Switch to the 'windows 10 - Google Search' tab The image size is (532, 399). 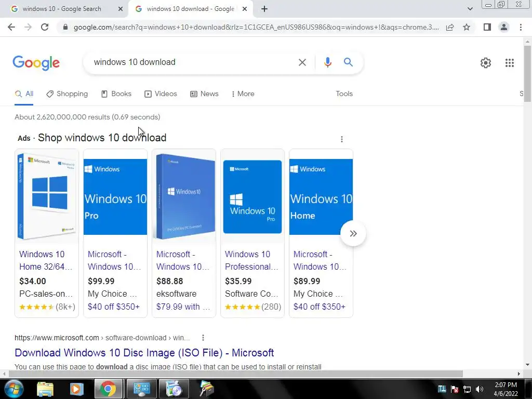tap(62, 9)
